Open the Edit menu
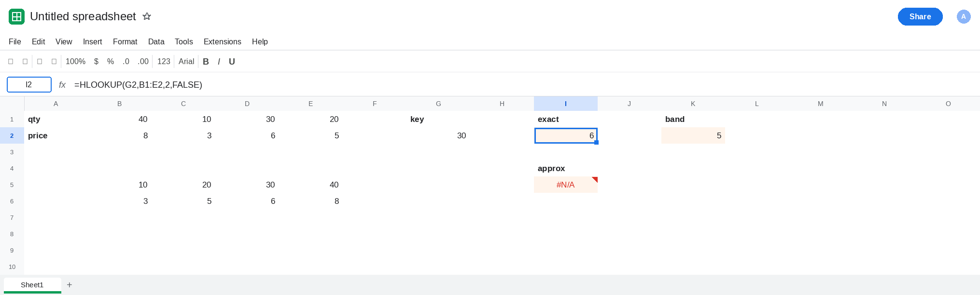Screen dimensions: 980x295 coord(38,41)
